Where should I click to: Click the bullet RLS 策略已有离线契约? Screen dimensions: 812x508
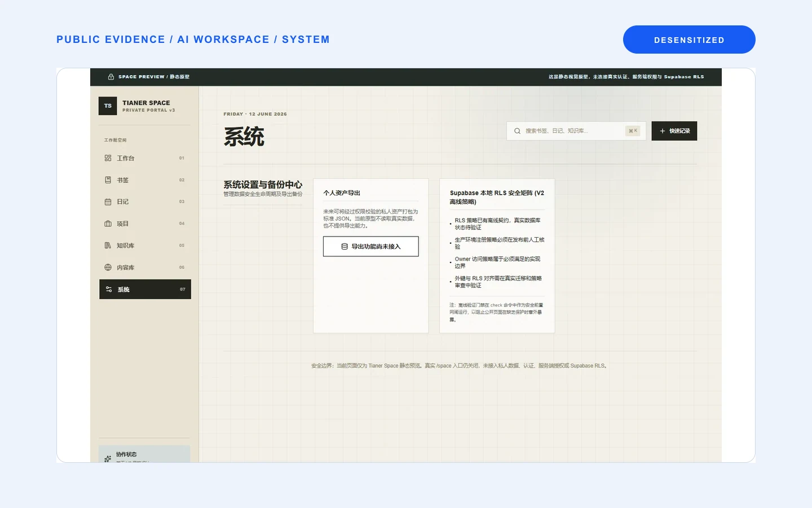click(497, 224)
